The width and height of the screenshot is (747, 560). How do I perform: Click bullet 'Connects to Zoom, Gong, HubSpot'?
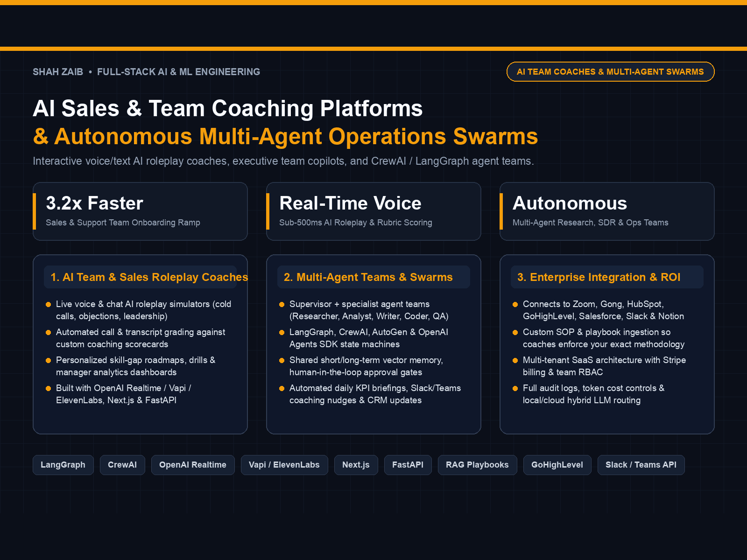pyautogui.click(x=604, y=310)
